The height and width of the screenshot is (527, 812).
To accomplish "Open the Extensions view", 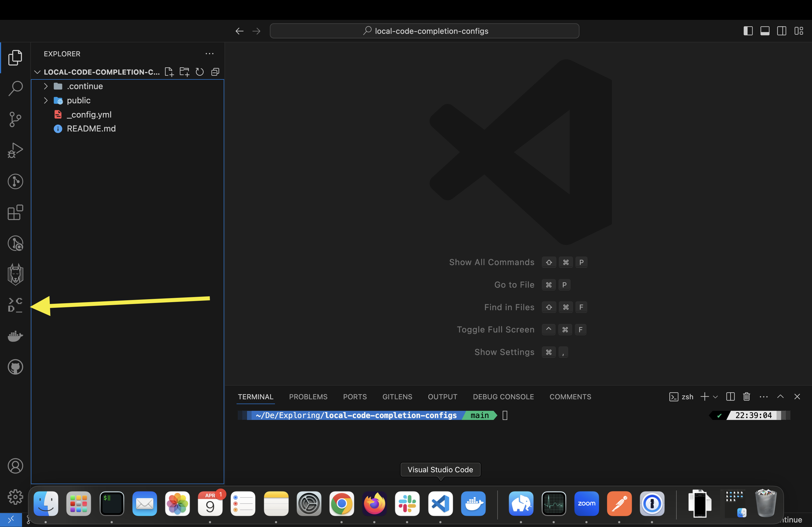I will click(15, 212).
